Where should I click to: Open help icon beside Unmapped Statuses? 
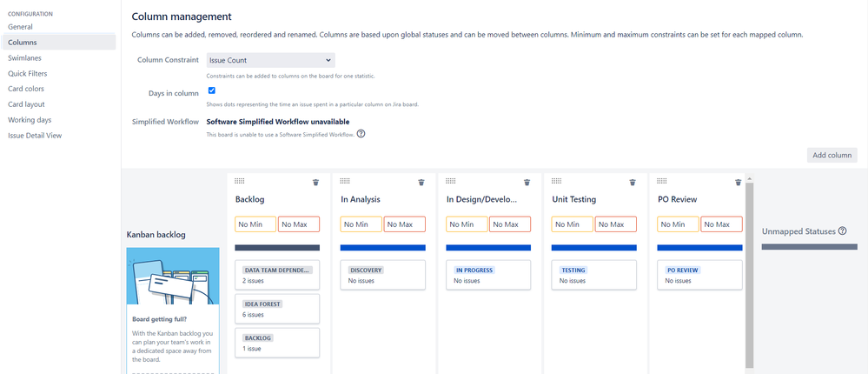tap(842, 231)
